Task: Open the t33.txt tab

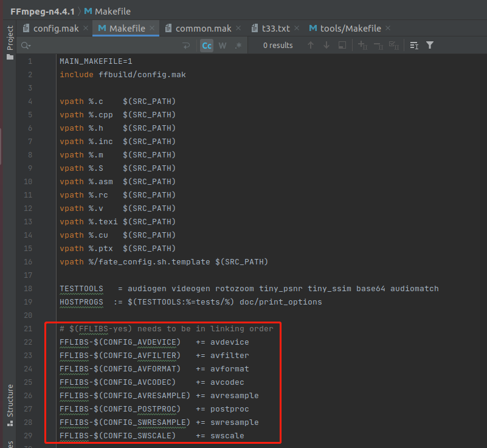Action: click(x=275, y=29)
